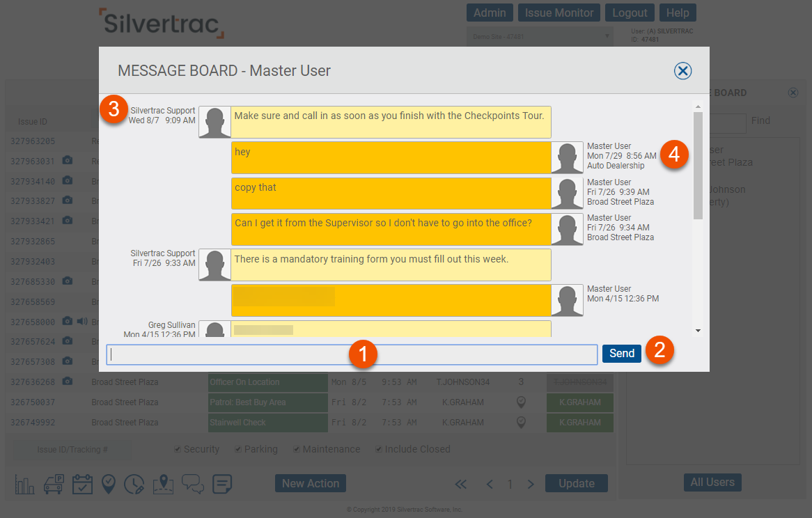Image resolution: width=812 pixels, height=518 pixels.
Task: Click speaker audio icon for issue 327658000
Action: (81, 322)
